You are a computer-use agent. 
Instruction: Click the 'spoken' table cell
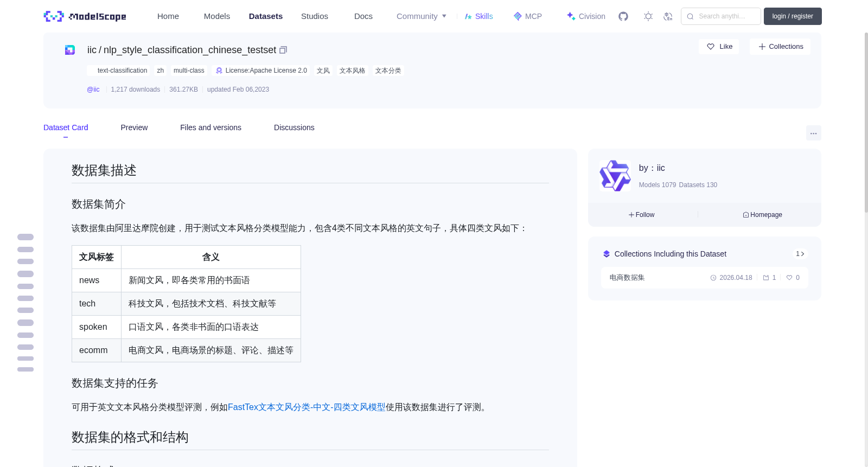point(97,327)
